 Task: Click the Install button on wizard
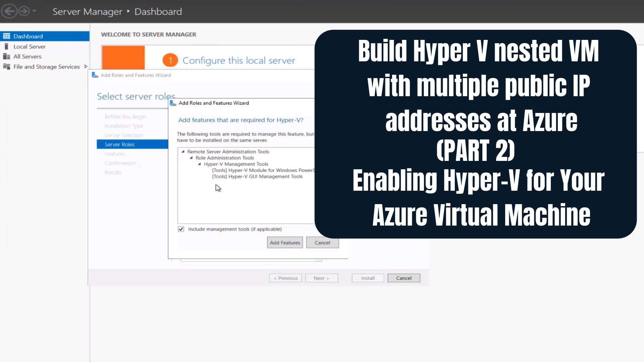click(x=368, y=278)
